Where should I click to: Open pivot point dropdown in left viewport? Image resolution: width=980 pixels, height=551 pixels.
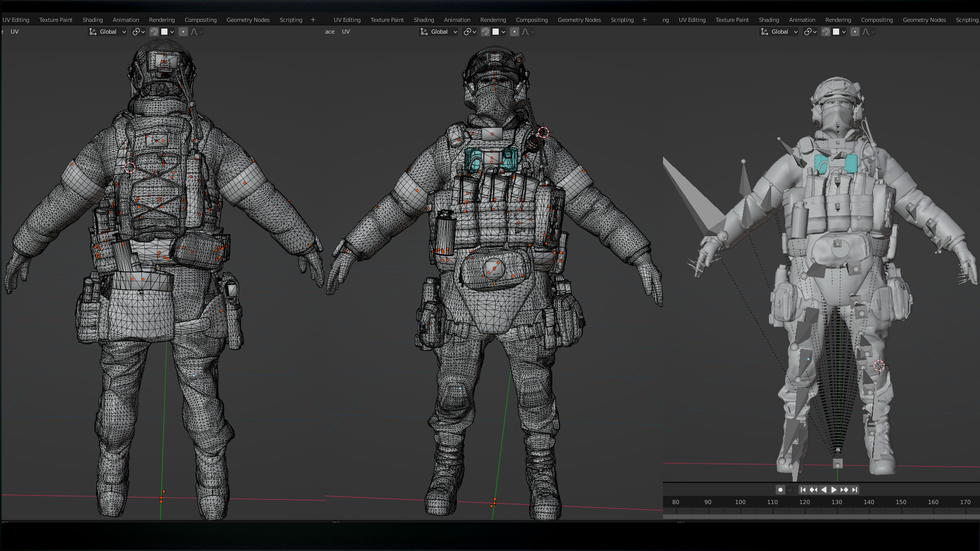138,32
